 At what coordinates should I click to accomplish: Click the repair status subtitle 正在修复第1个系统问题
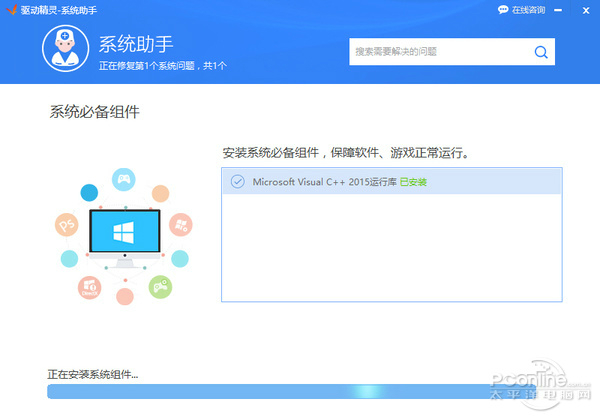click(163, 66)
